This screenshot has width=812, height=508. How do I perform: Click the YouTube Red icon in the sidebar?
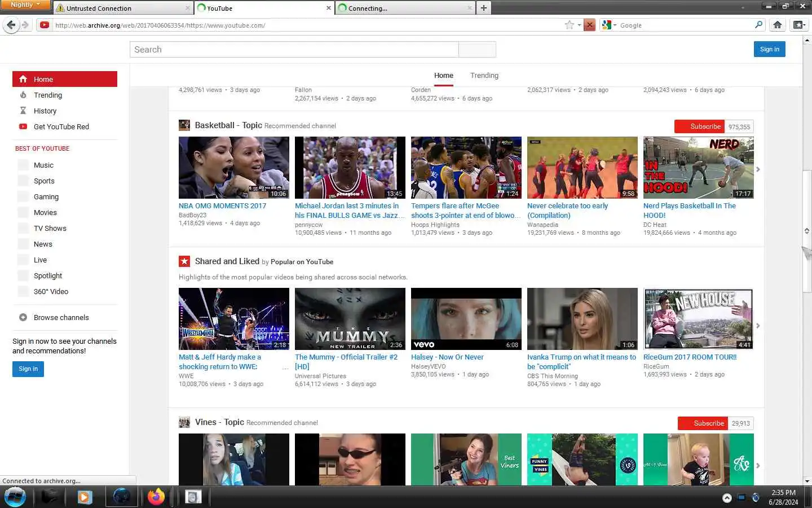(x=23, y=126)
